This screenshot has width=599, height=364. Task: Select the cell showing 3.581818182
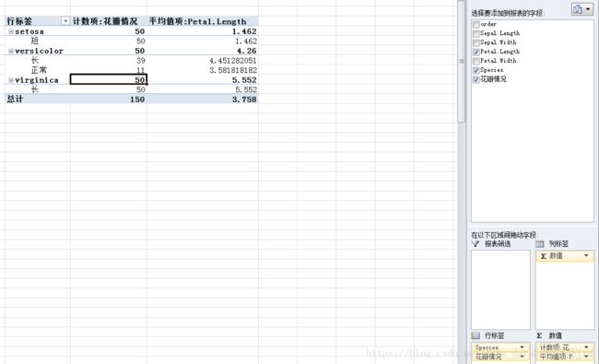click(x=203, y=70)
